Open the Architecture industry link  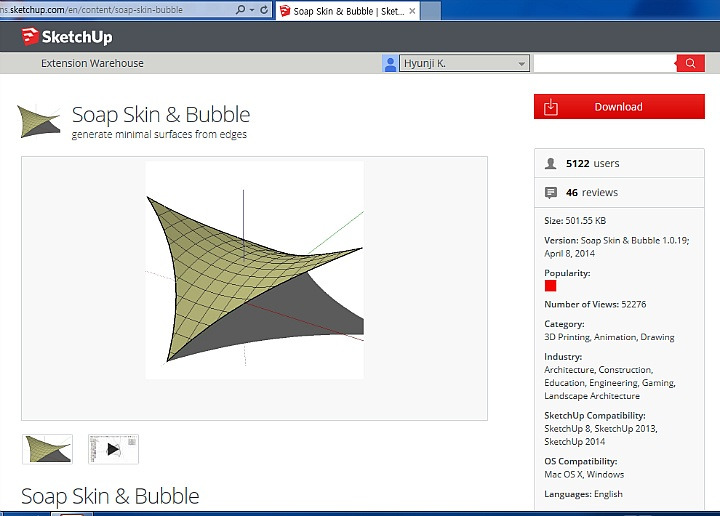tap(569, 370)
